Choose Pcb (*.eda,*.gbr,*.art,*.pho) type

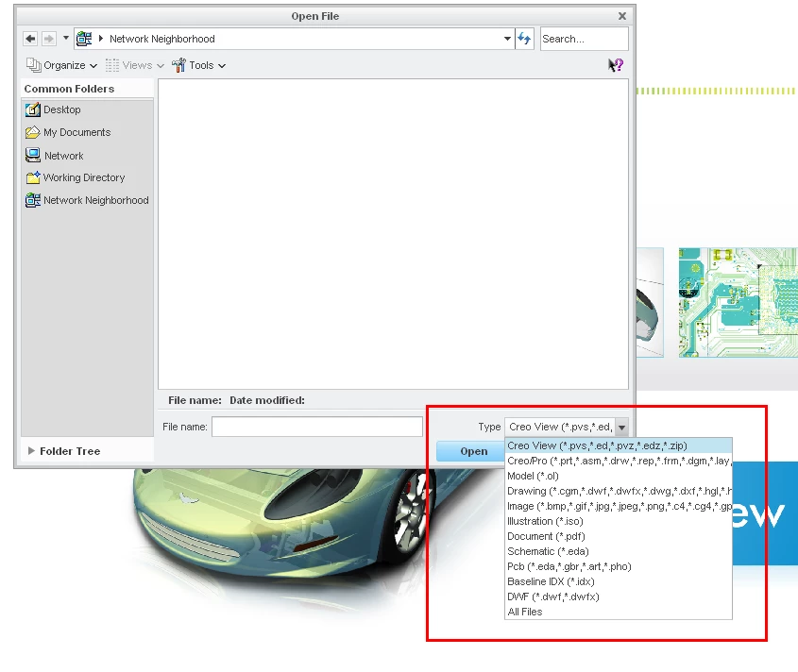click(619, 566)
